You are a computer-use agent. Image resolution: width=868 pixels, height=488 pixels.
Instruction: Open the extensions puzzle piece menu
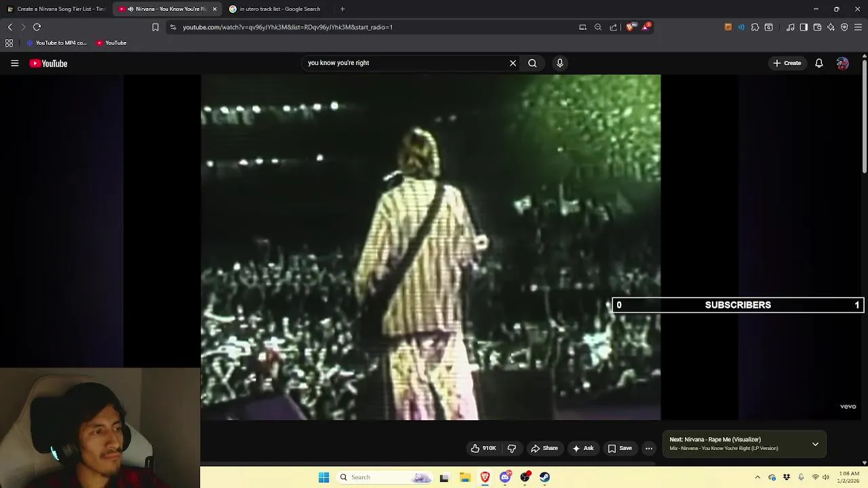point(755,27)
